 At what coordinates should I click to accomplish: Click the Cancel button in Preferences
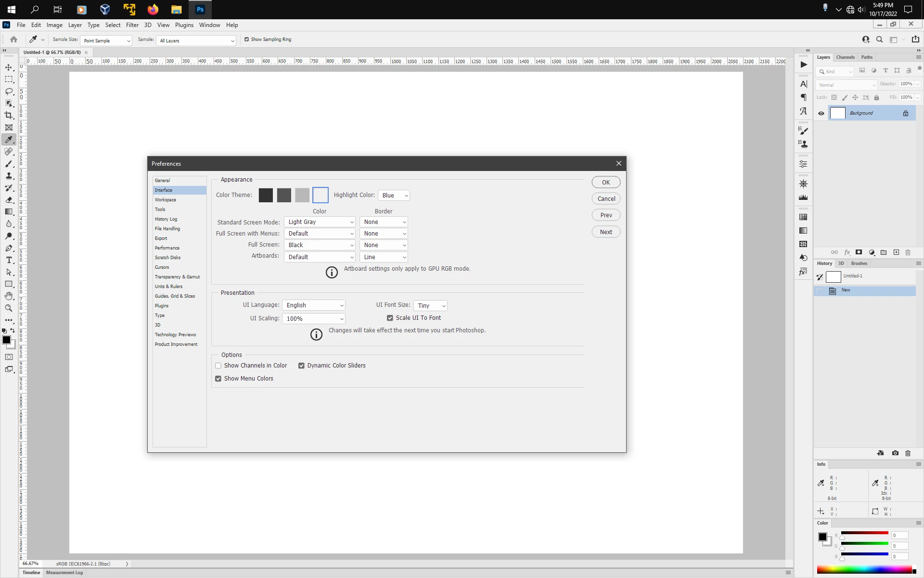[x=606, y=198]
